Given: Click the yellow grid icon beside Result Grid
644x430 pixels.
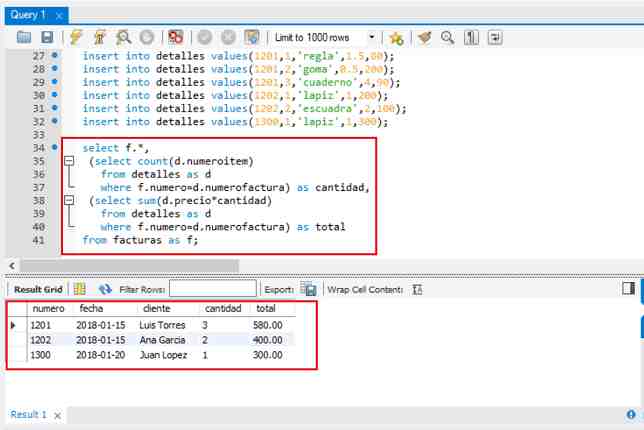Looking at the screenshot, I should coord(80,289).
